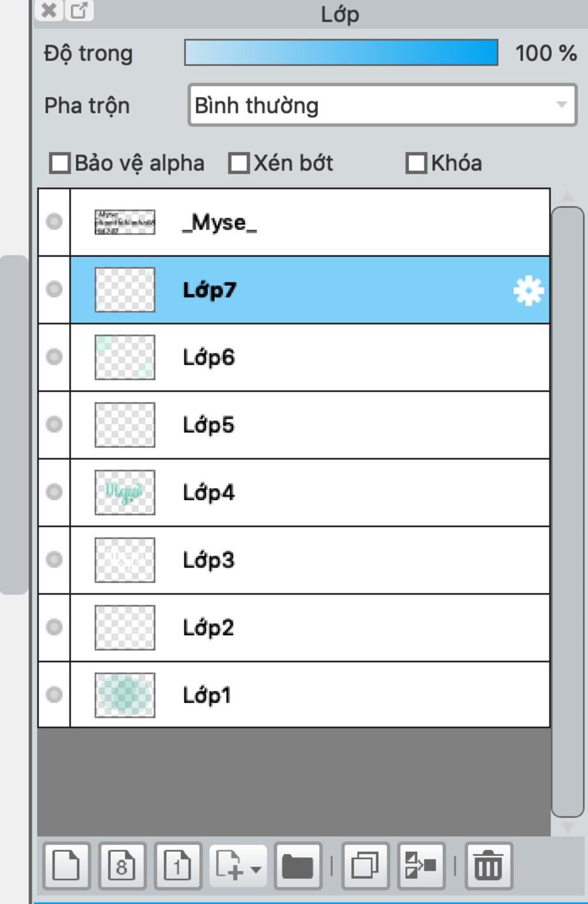This screenshot has width=588, height=904.
Task: Add a new normal layer
Action: (x=66, y=866)
